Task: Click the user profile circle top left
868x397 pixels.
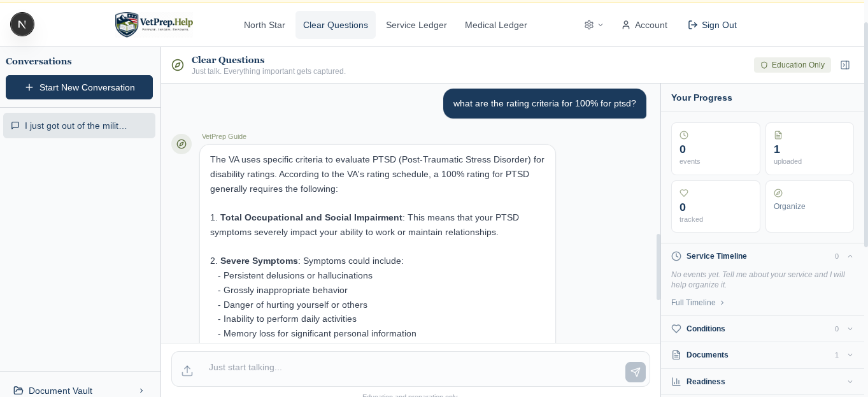Action: click(x=22, y=24)
